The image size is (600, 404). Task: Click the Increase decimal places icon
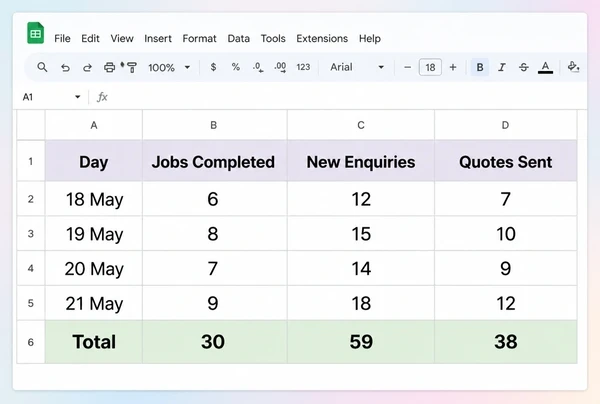pyautogui.click(x=280, y=68)
